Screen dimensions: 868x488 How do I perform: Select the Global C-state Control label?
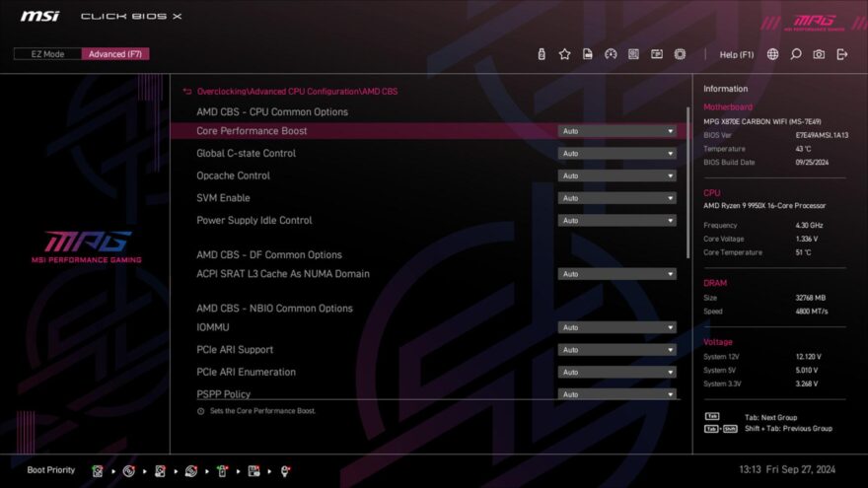(246, 153)
